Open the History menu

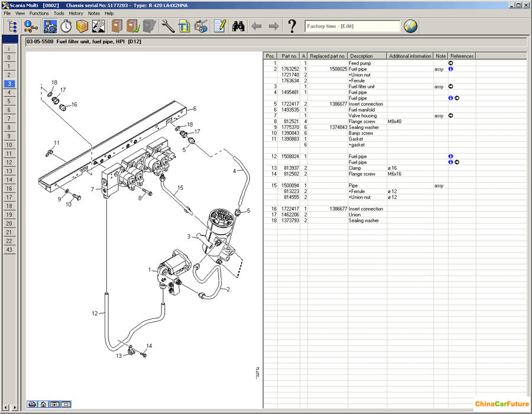point(76,13)
